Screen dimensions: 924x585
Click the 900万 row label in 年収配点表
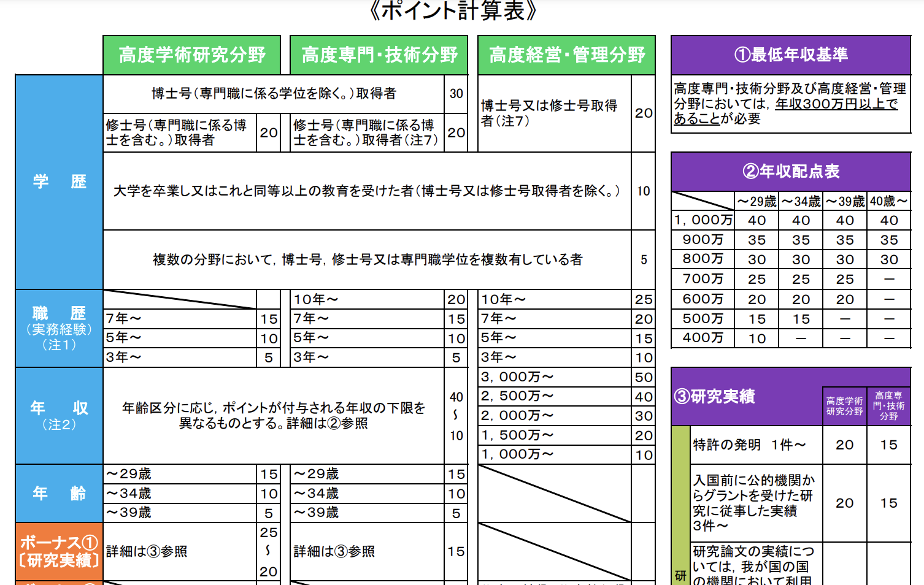coord(703,240)
